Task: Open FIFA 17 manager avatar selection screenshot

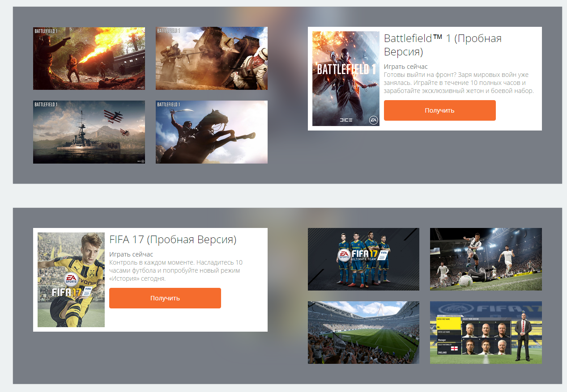Action: [486, 333]
